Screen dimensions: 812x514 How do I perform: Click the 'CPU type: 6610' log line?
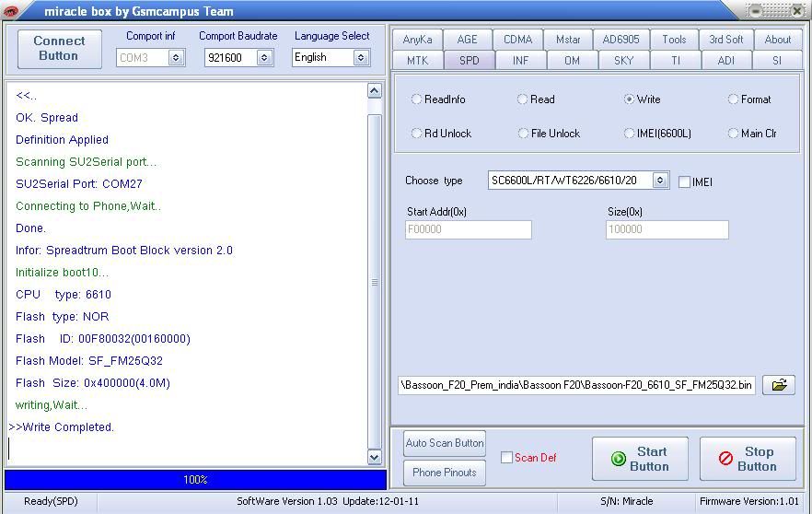64,295
